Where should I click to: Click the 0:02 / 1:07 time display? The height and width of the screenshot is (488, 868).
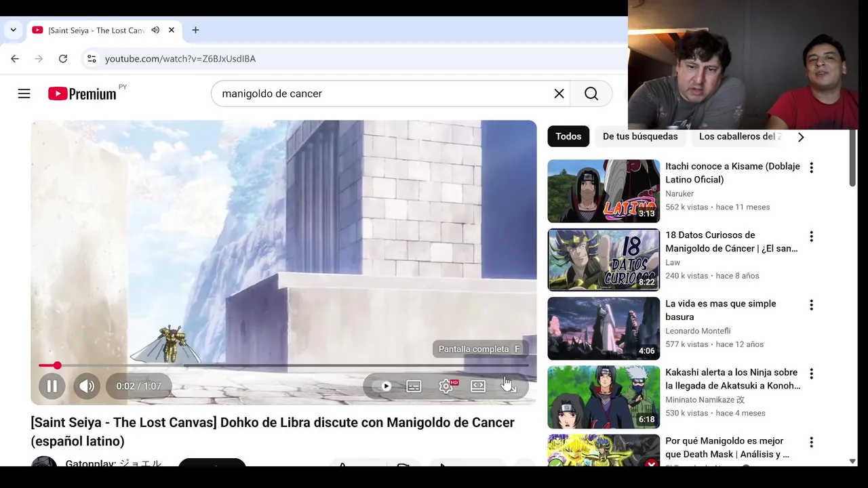pyautogui.click(x=139, y=386)
